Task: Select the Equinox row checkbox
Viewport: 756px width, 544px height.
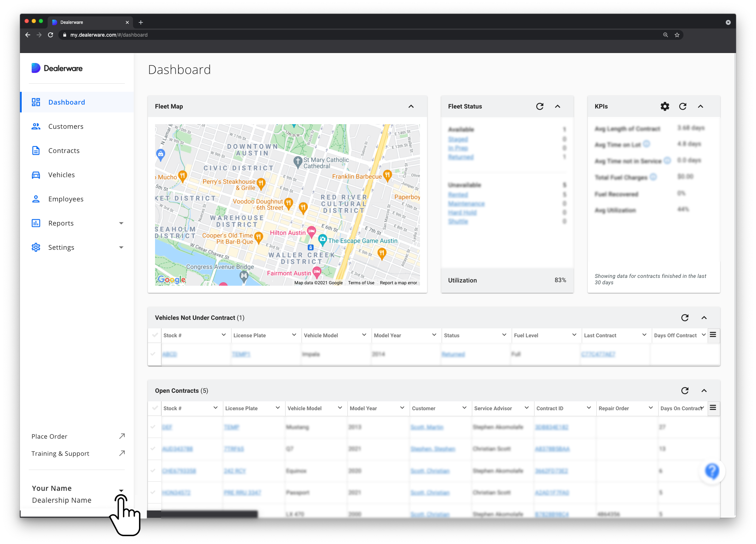Action: pos(153,471)
